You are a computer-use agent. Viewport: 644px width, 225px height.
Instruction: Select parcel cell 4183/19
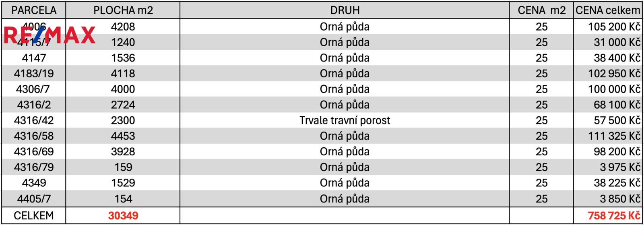click(34, 74)
